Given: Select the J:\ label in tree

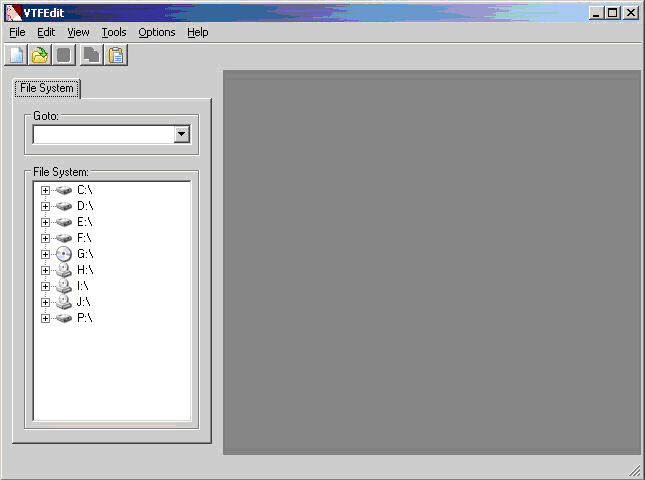Looking at the screenshot, I should (84, 302).
